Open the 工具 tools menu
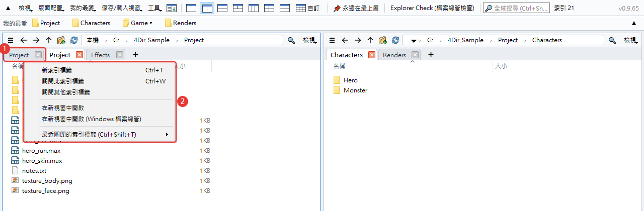This screenshot has height=211, width=644. pos(155,8)
